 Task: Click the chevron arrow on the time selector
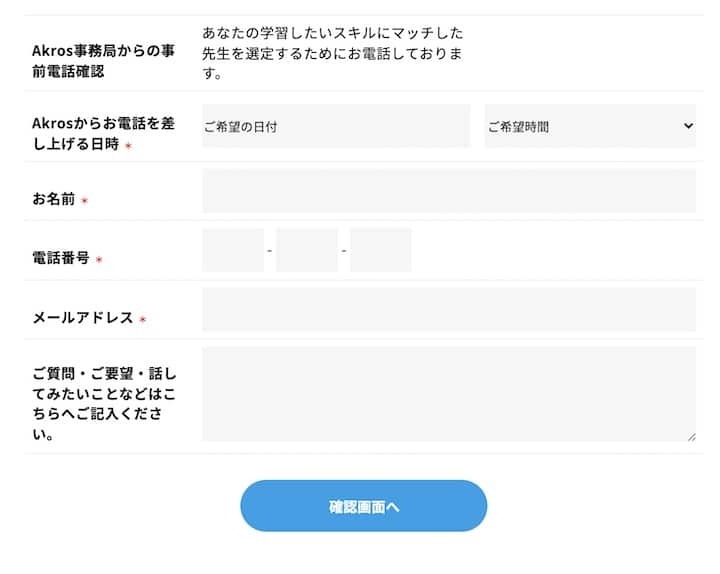click(687, 126)
